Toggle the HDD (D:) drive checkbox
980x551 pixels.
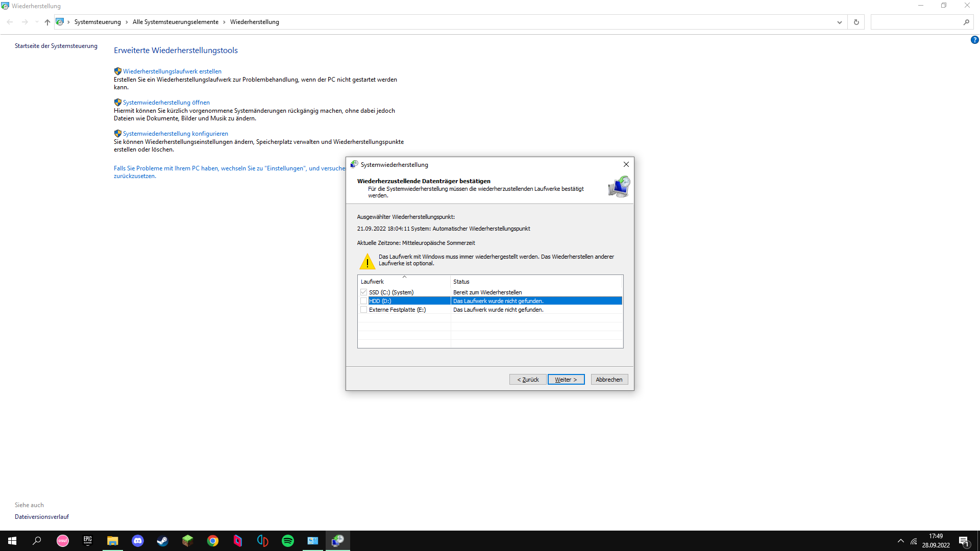(x=363, y=301)
